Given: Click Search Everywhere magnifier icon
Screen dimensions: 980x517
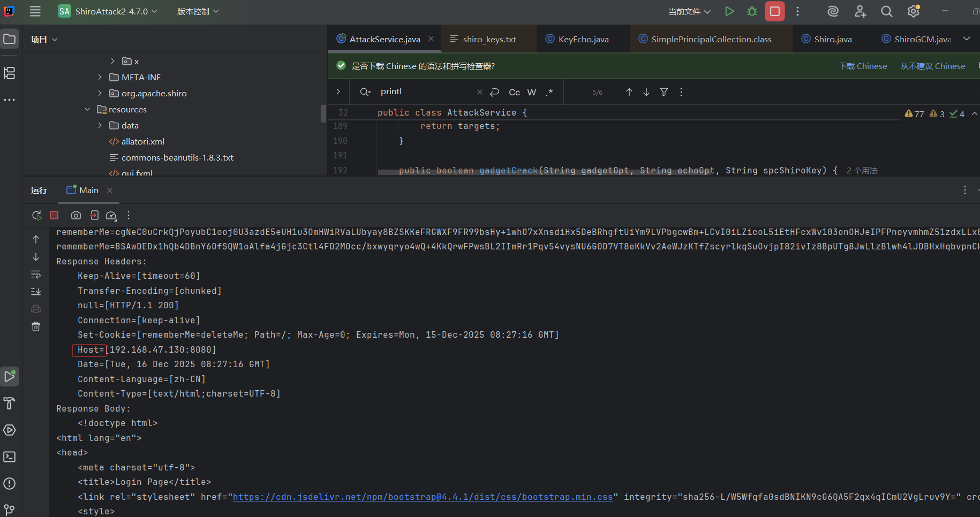Looking at the screenshot, I should tap(886, 11).
